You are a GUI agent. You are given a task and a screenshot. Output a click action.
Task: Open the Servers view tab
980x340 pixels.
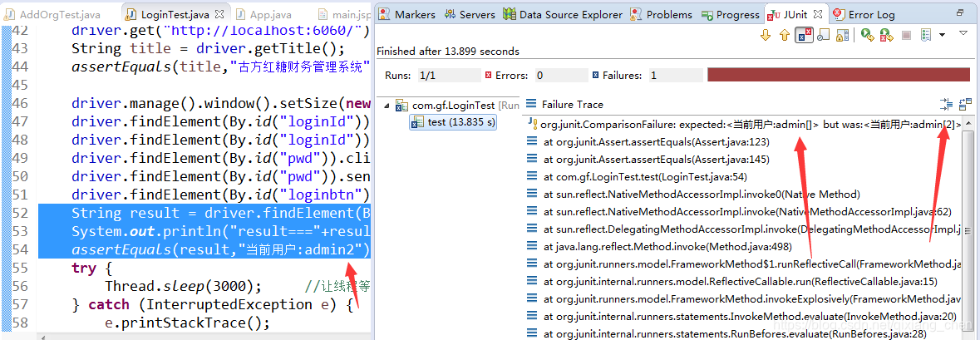(x=470, y=14)
